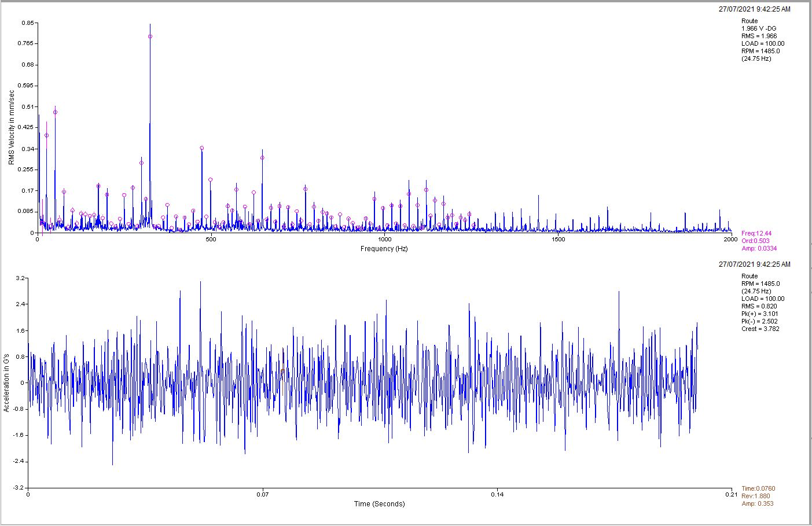This screenshot has width=812, height=526.
Task: Click the Acceleration in G's axis label
Action: point(6,382)
